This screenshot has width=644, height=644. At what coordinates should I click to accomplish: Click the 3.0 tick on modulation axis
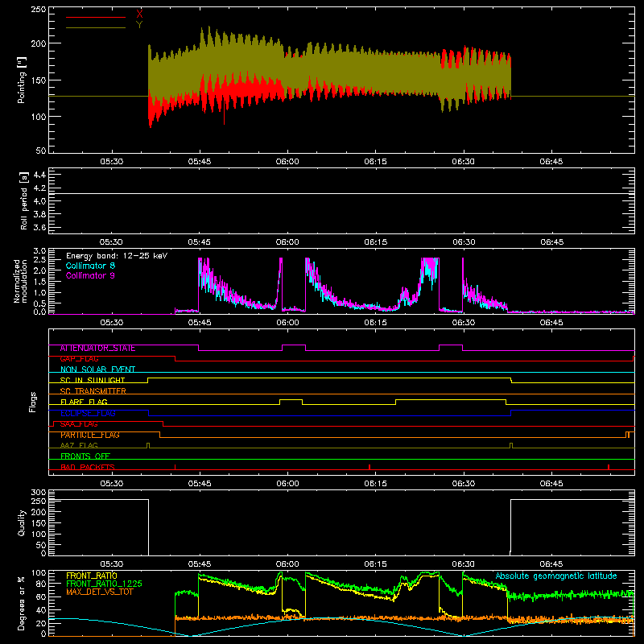[x=39, y=250]
